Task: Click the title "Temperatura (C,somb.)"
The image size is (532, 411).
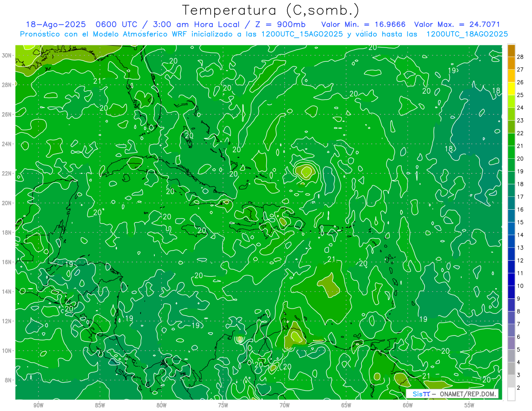Action: click(271, 11)
